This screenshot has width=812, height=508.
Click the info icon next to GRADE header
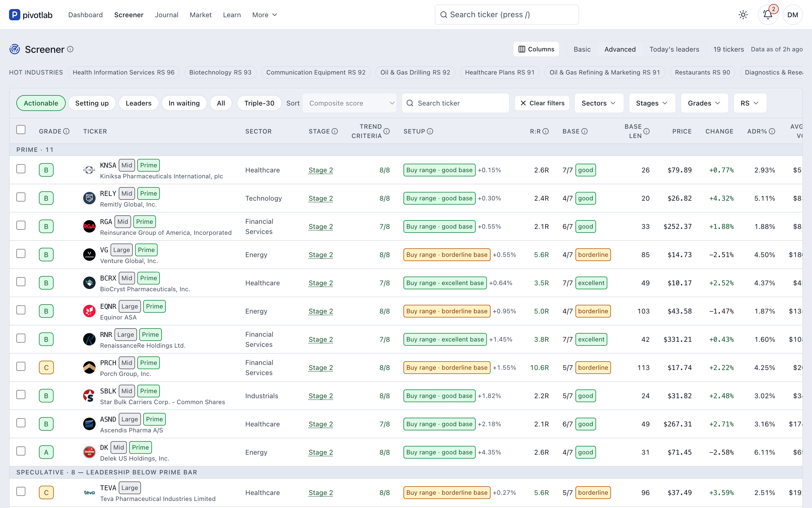click(x=67, y=131)
